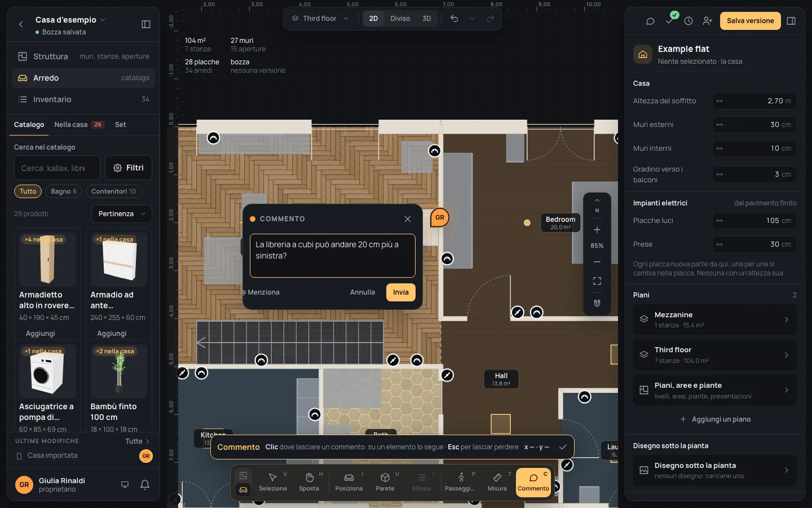Go back with the left arrow icon
The width and height of the screenshot is (812, 508).
(21, 24)
